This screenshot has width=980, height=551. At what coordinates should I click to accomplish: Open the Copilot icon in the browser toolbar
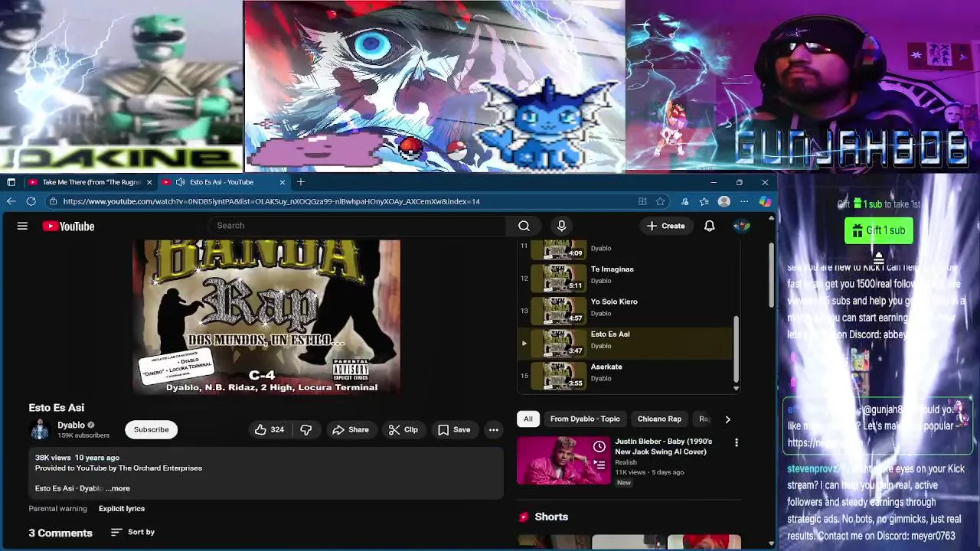tap(765, 201)
